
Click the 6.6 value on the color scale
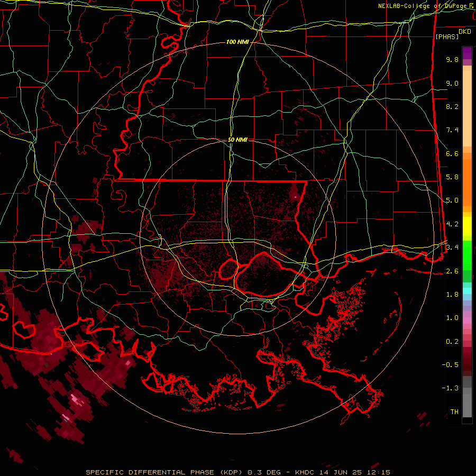452,153
